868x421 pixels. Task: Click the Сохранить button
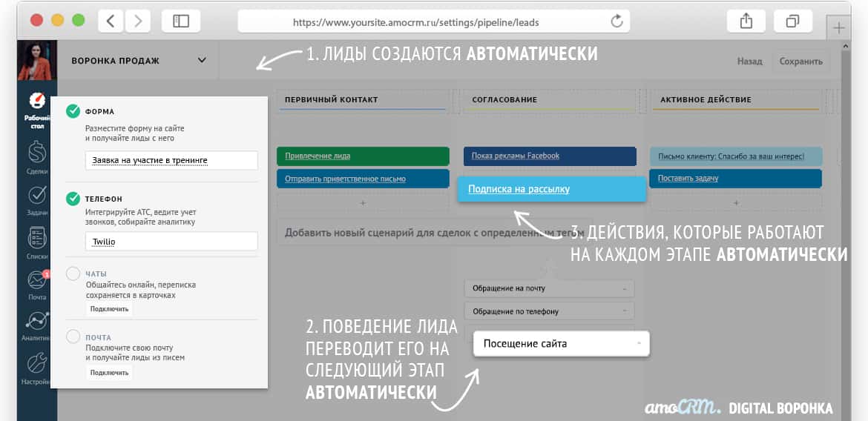pyautogui.click(x=800, y=62)
